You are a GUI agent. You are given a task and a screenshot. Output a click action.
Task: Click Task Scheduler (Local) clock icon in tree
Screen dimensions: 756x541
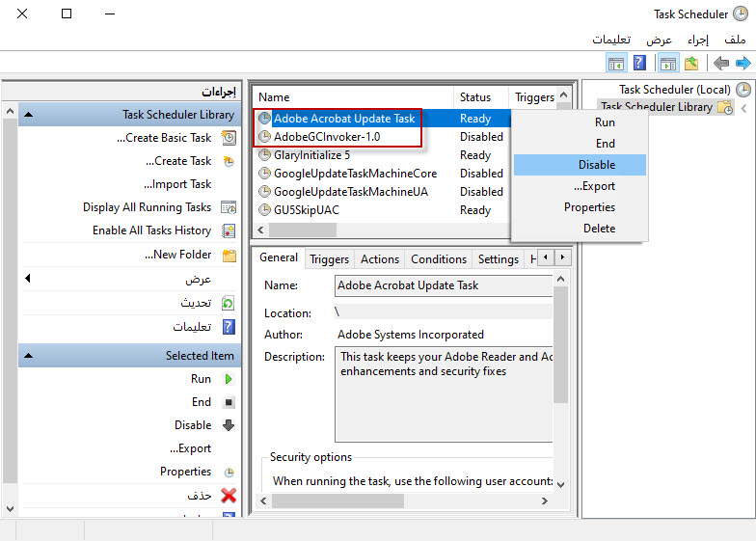[743, 90]
